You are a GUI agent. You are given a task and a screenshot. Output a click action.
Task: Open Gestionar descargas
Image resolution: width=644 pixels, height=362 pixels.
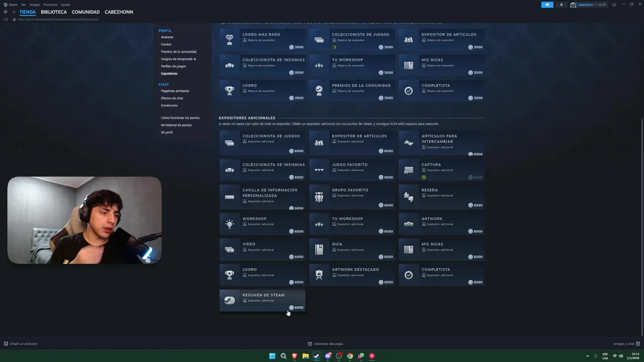click(326, 344)
